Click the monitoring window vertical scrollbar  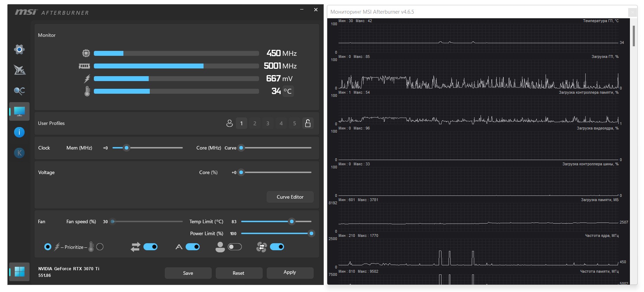[x=634, y=36]
